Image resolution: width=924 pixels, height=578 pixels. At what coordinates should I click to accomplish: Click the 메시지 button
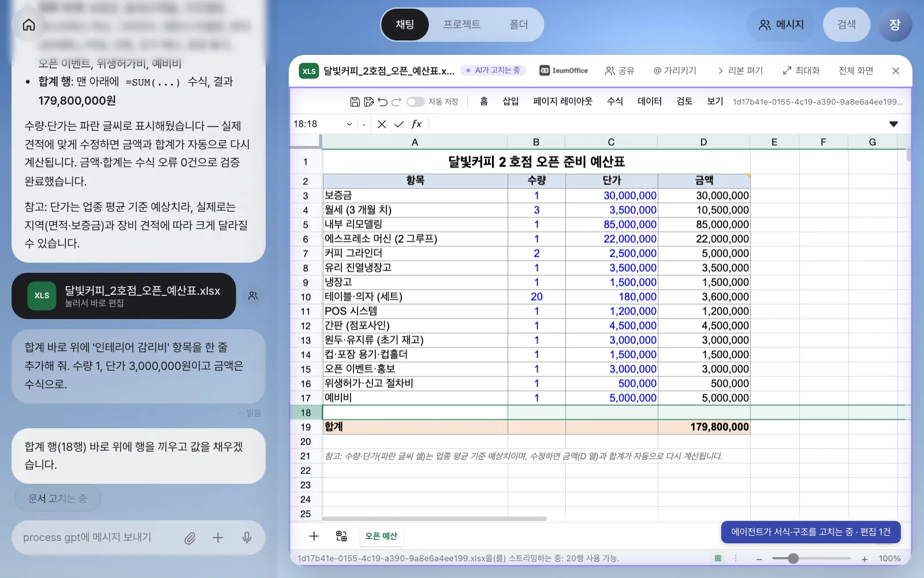[781, 25]
